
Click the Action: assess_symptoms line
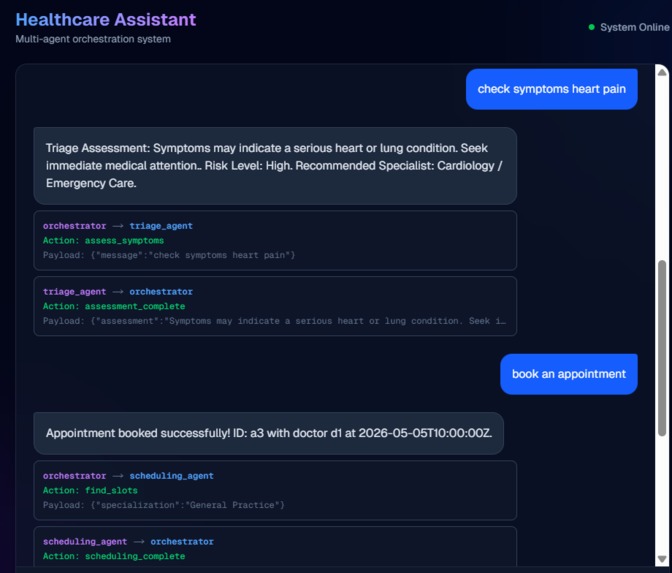pyautogui.click(x=103, y=240)
